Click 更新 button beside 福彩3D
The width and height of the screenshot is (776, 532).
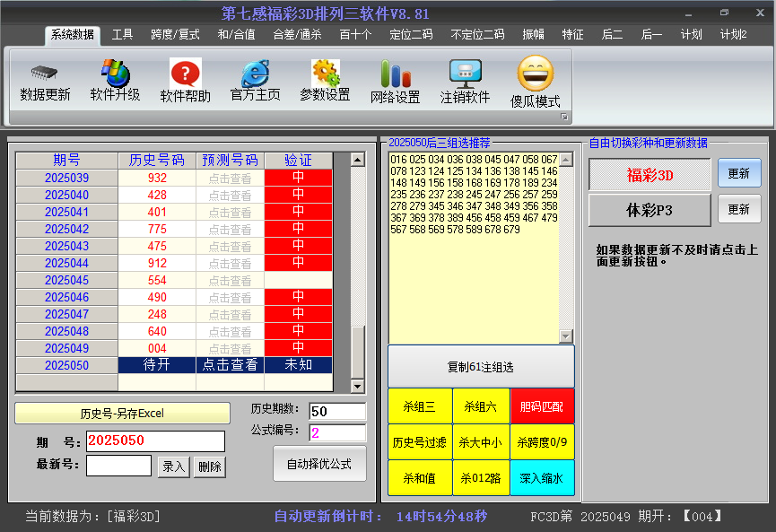pos(739,173)
